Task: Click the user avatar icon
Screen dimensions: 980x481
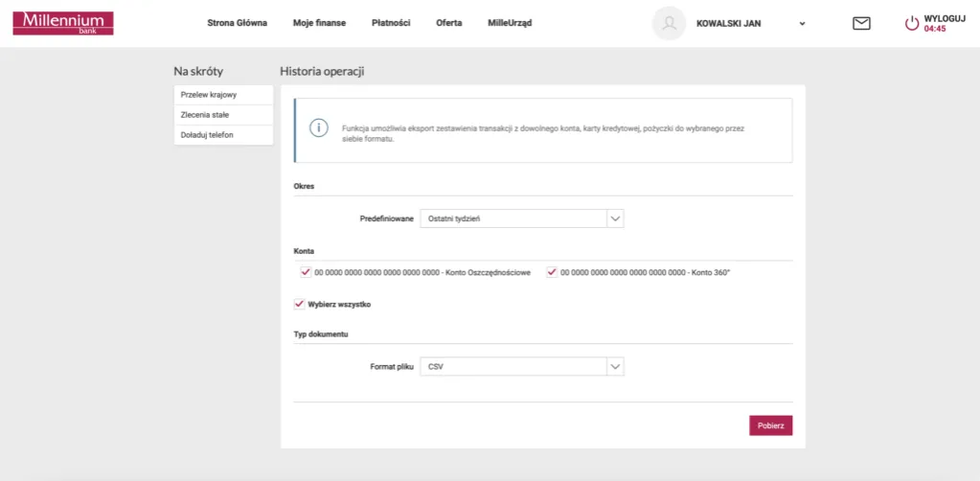Action: click(x=669, y=24)
